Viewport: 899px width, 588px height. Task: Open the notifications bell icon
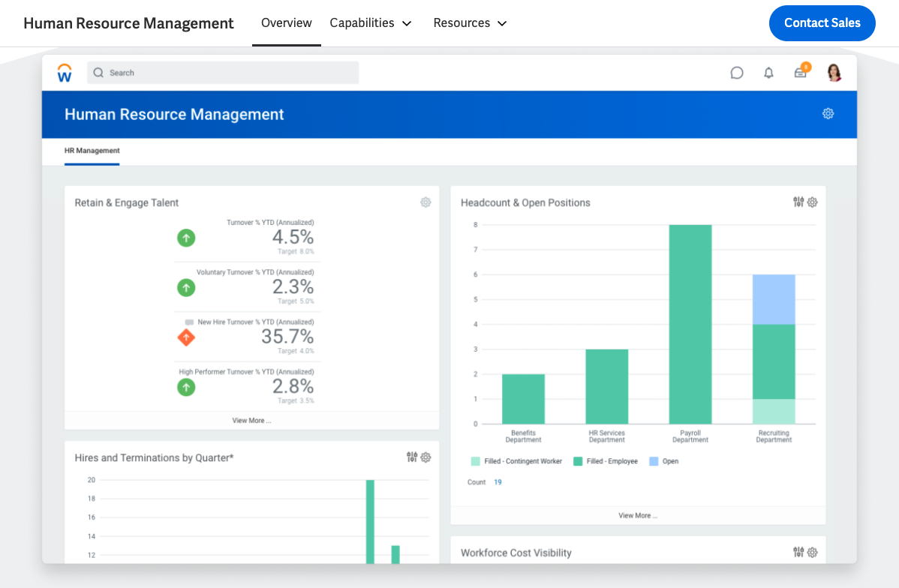769,73
